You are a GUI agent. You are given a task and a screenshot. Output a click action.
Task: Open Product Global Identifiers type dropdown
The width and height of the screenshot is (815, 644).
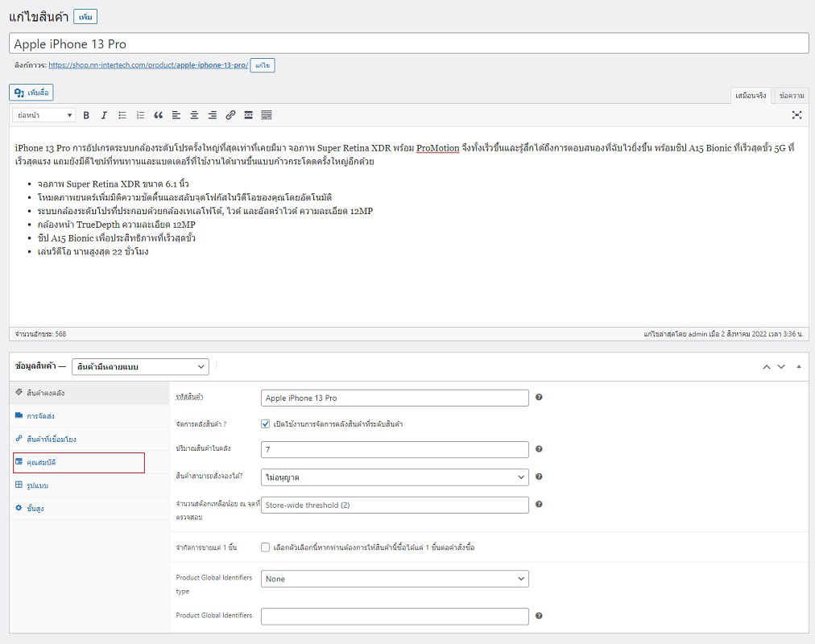coord(395,579)
